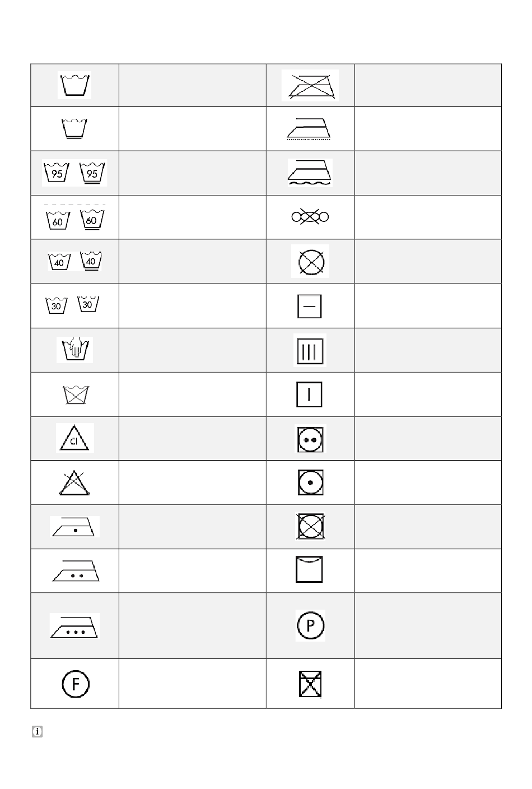Click the tumble dry two dots symbol
Image resolution: width=532 pixels, height=789 pixels.
click(x=310, y=439)
